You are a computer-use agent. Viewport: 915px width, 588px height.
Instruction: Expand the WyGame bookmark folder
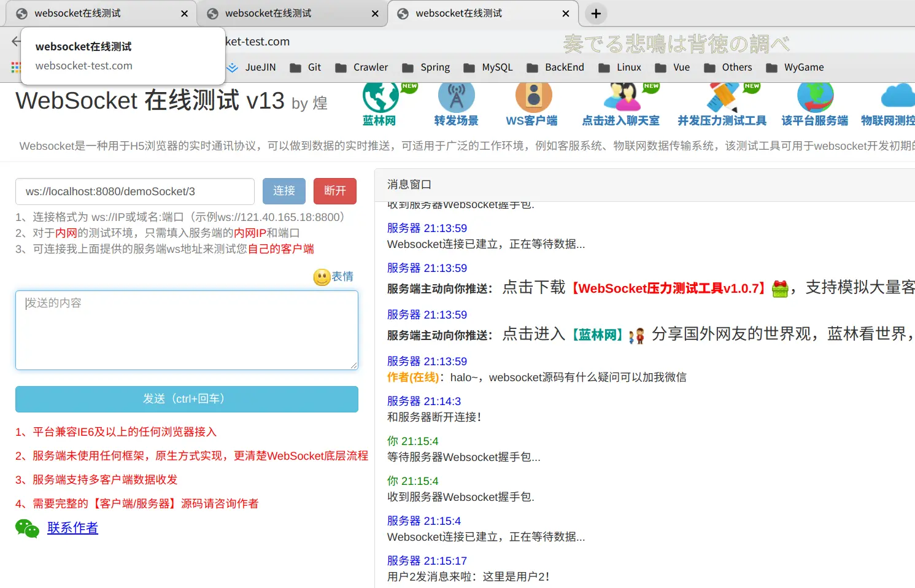point(795,68)
